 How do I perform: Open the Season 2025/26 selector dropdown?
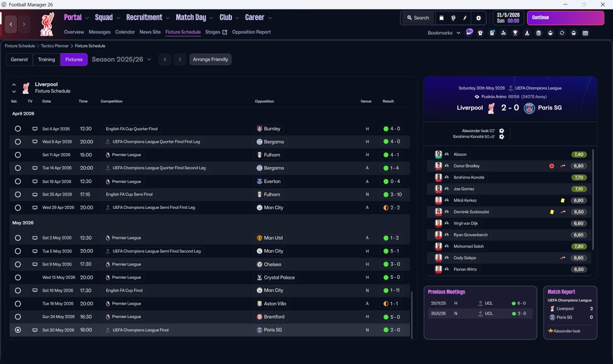click(121, 59)
